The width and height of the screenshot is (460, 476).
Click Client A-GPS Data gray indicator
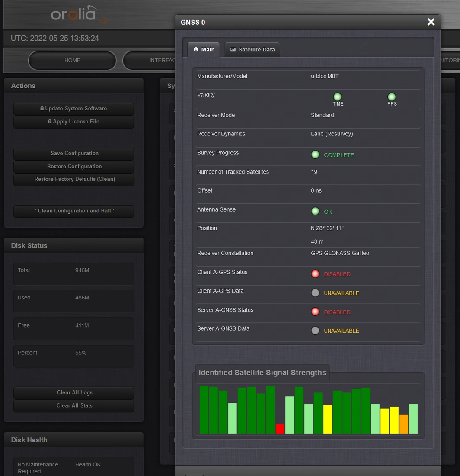pos(315,293)
